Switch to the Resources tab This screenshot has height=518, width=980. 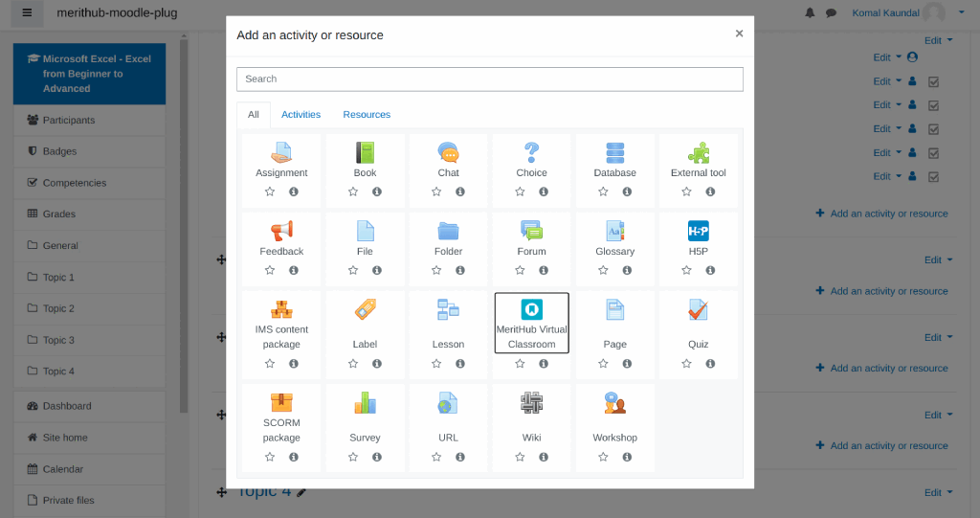point(367,115)
